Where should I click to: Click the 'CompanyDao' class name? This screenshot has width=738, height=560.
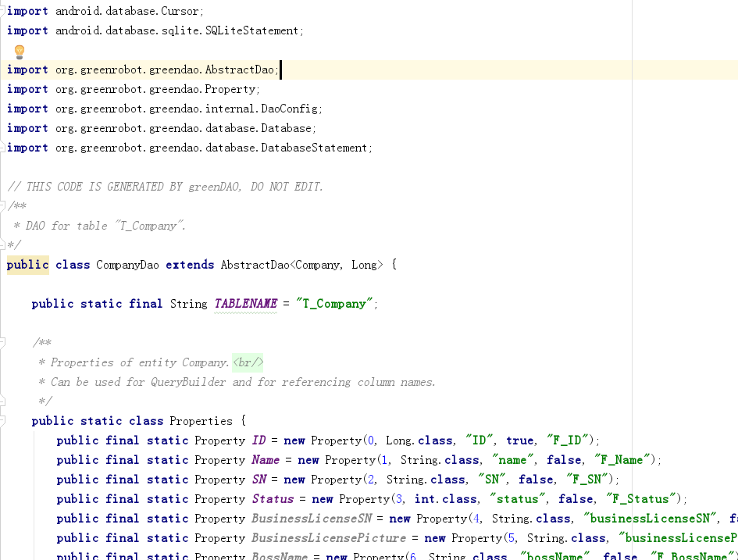tap(127, 265)
